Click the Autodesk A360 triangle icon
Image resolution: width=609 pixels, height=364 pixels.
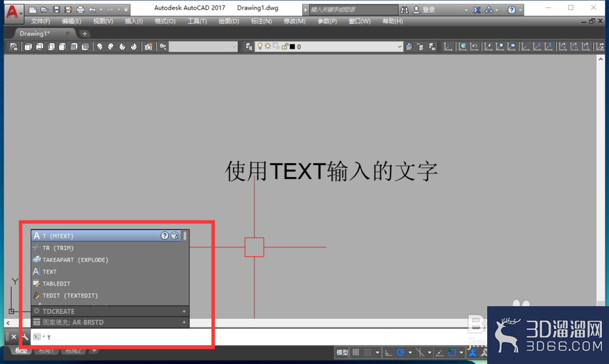[x=489, y=10]
